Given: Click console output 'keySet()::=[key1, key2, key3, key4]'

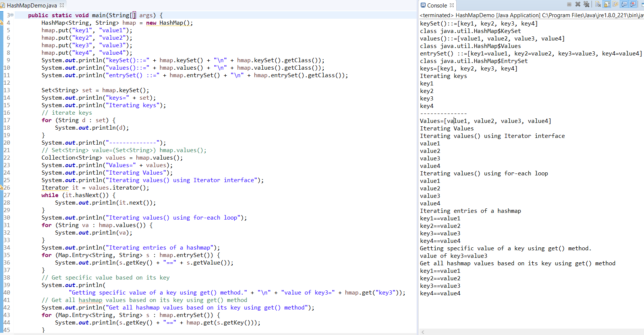Looking at the screenshot, I should (479, 23).
